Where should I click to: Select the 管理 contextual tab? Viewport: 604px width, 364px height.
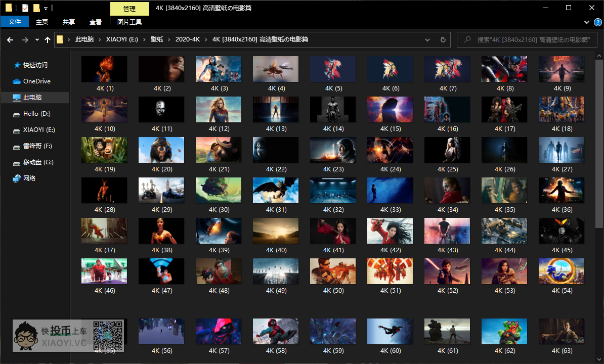[130, 9]
